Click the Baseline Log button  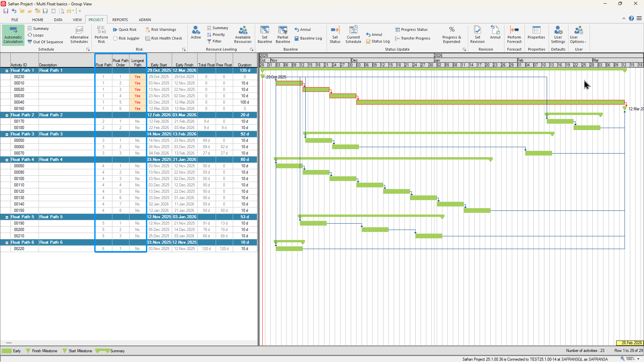308,39
